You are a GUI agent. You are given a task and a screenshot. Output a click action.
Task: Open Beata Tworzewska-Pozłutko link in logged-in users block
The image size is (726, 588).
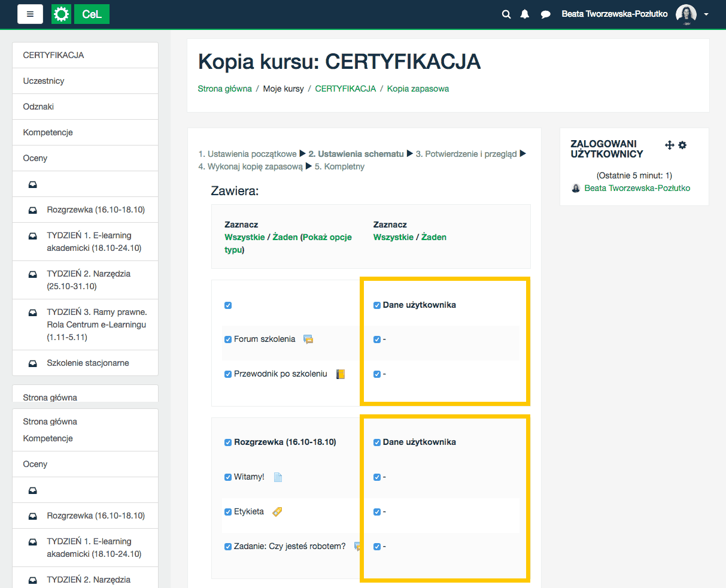[x=637, y=188]
